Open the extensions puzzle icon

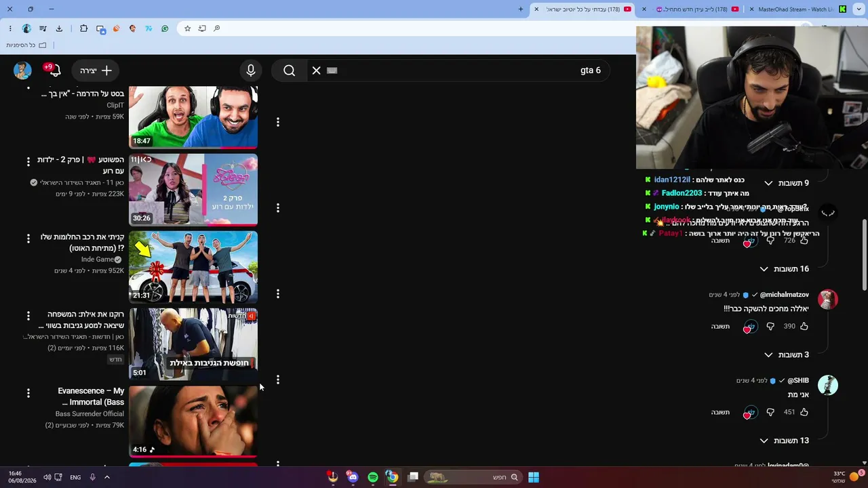tap(83, 28)
